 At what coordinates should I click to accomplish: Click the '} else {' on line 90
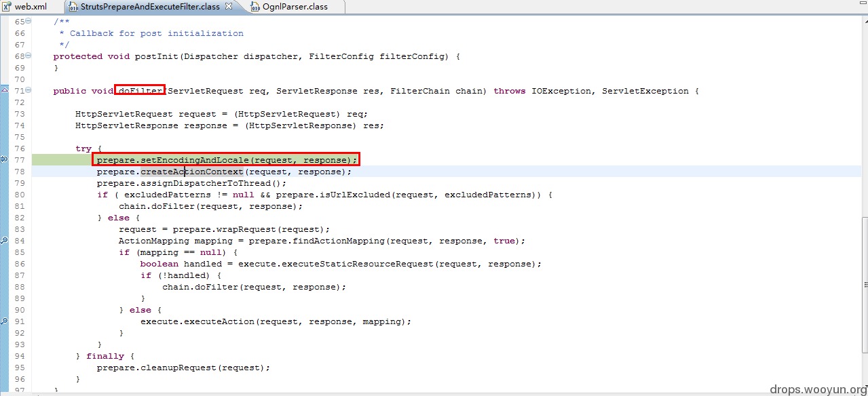pos(140,310)
